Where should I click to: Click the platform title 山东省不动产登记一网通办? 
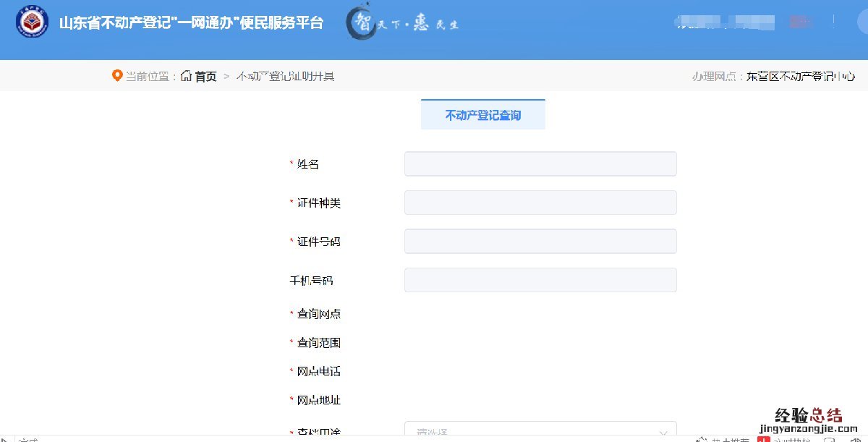tap(191, 23)
